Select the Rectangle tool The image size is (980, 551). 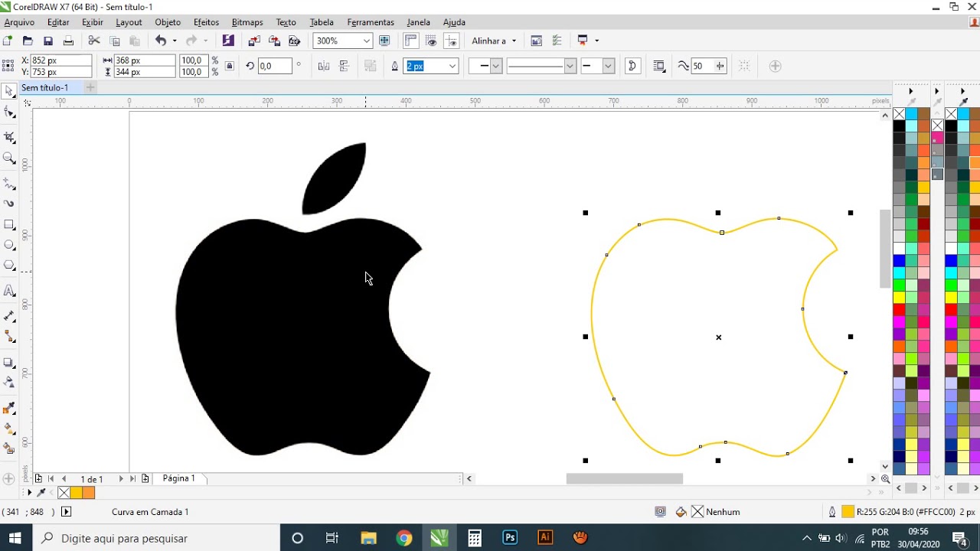click(9, 225)
